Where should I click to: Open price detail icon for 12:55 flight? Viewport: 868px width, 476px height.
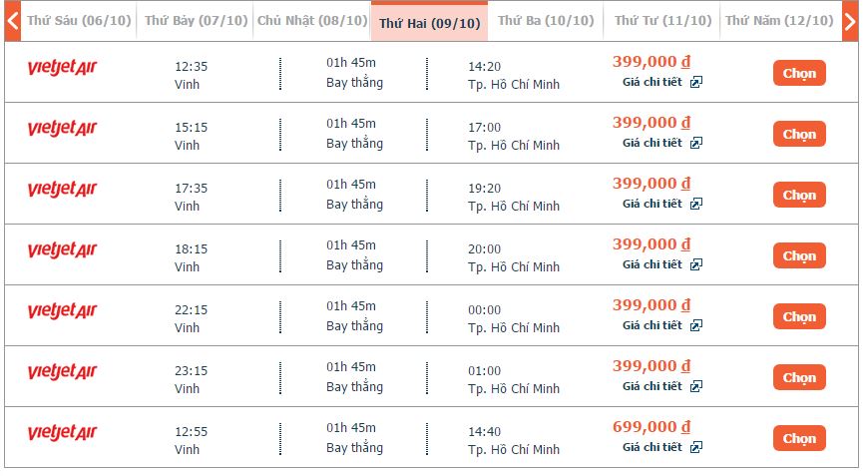(x=696, y=448)
